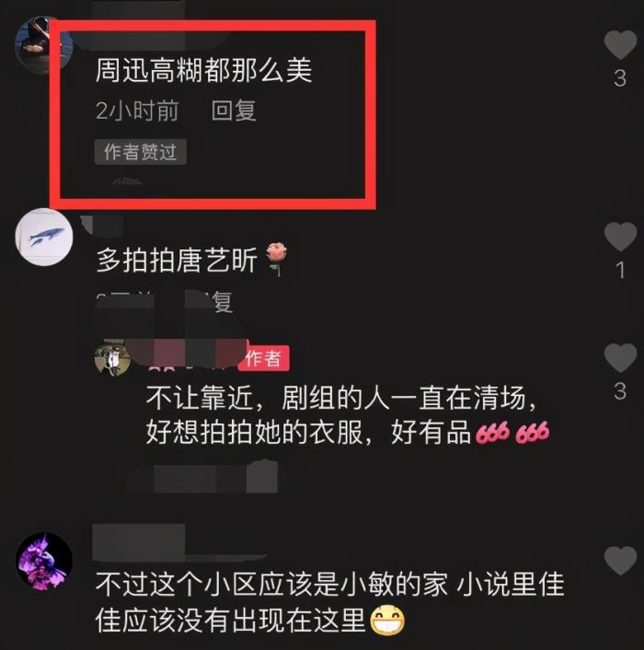Select the comment text 多拍拍唐艺昕

(x=177, y=261)
